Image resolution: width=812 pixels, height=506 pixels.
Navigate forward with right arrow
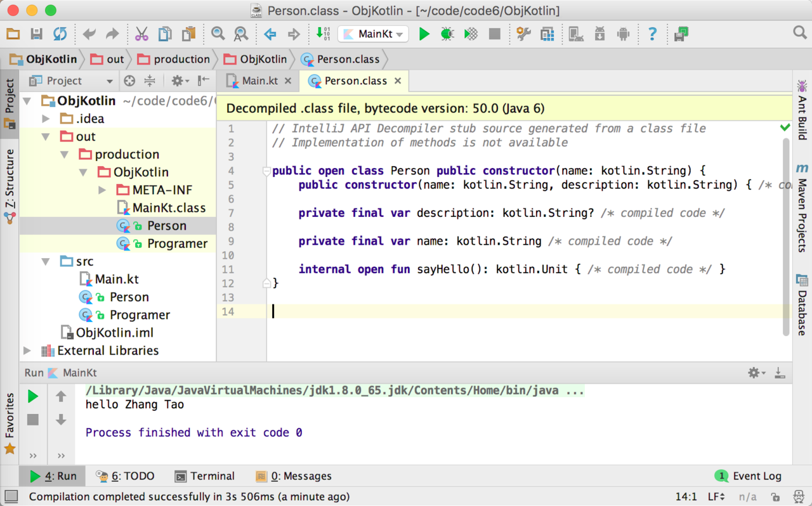[x=294, y=34]
